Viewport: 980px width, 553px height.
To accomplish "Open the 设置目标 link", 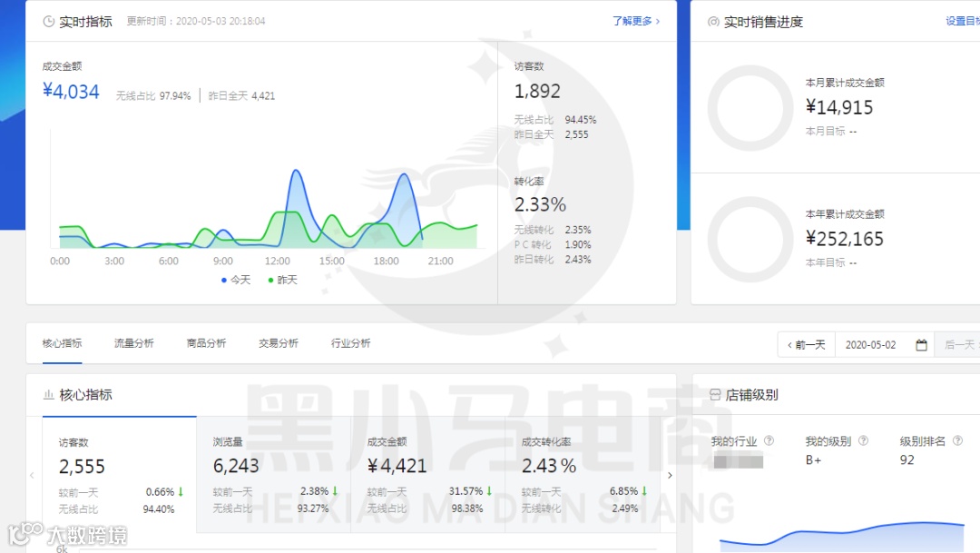I will (963, 21).
